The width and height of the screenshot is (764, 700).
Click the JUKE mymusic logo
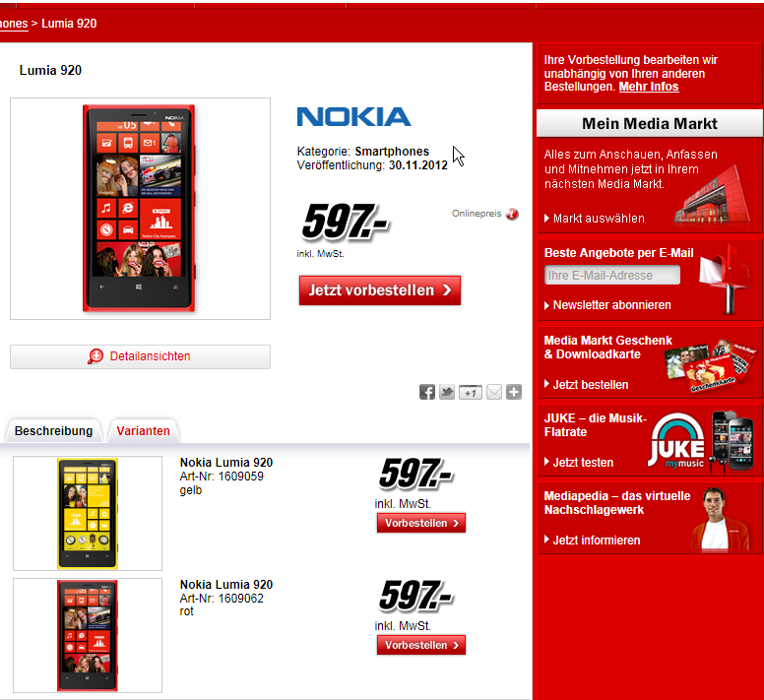(676, 441)
